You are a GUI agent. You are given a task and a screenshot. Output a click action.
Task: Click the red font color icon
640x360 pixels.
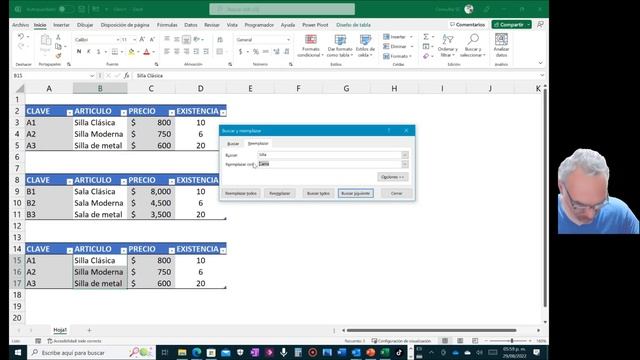147,52
